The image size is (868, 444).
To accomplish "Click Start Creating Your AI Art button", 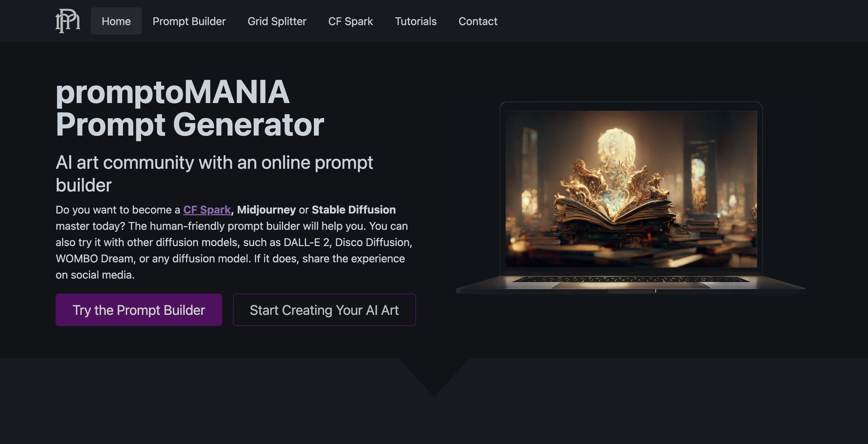I will pos(324,310).
